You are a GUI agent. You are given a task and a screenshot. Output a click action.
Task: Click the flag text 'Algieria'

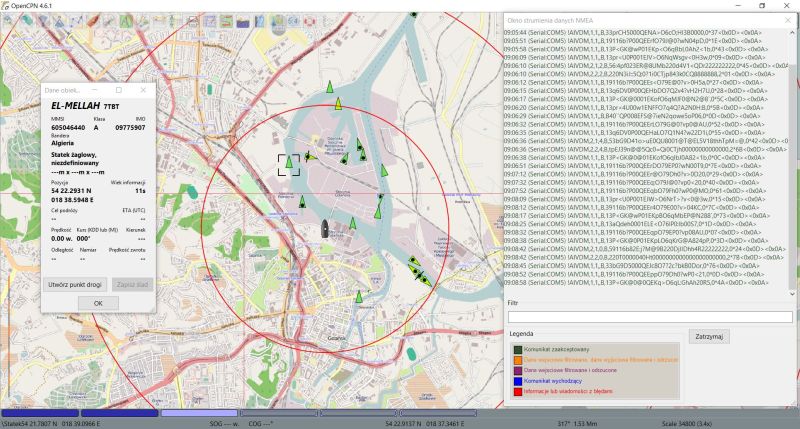(62, 143)
